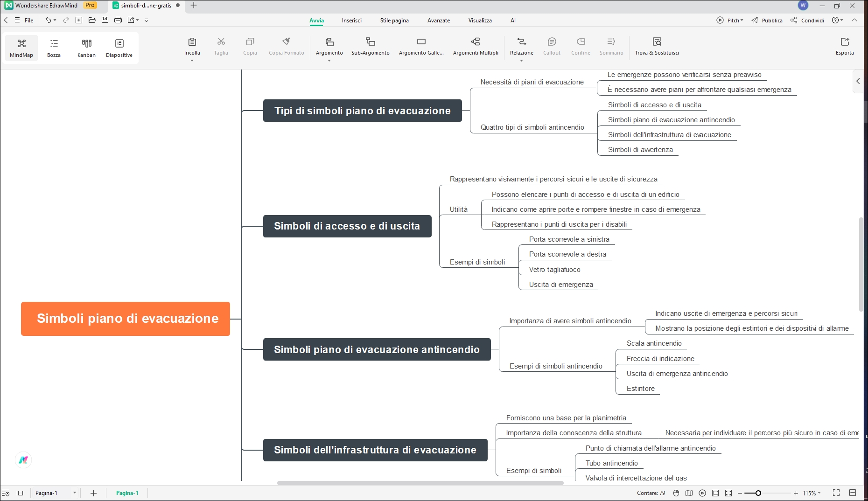Open the Argomento dropdown arrow

coord(329,61)
